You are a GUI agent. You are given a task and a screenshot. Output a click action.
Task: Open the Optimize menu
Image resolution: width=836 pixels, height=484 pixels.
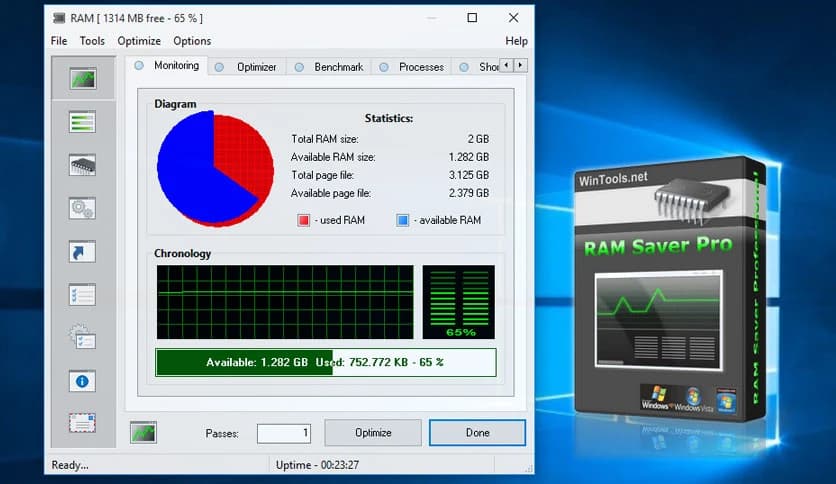[139, 41]
